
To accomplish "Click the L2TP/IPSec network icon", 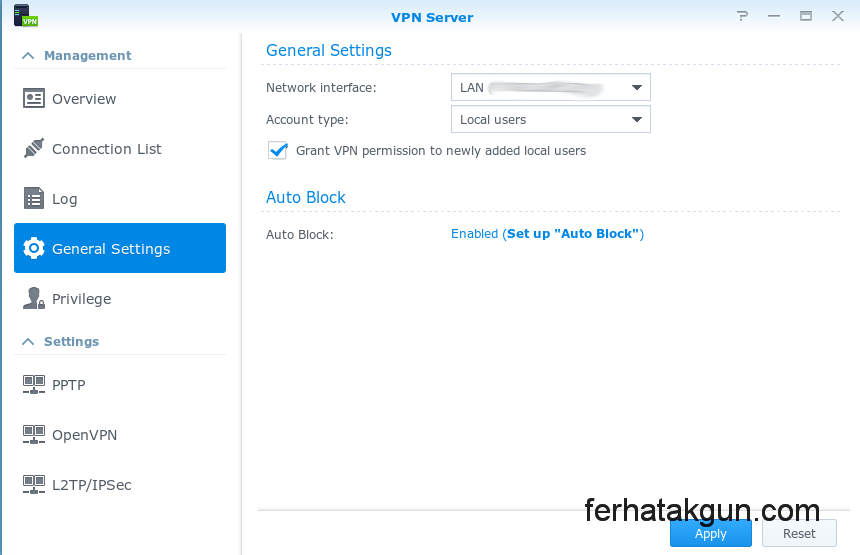I will click(x=33, y=484).
